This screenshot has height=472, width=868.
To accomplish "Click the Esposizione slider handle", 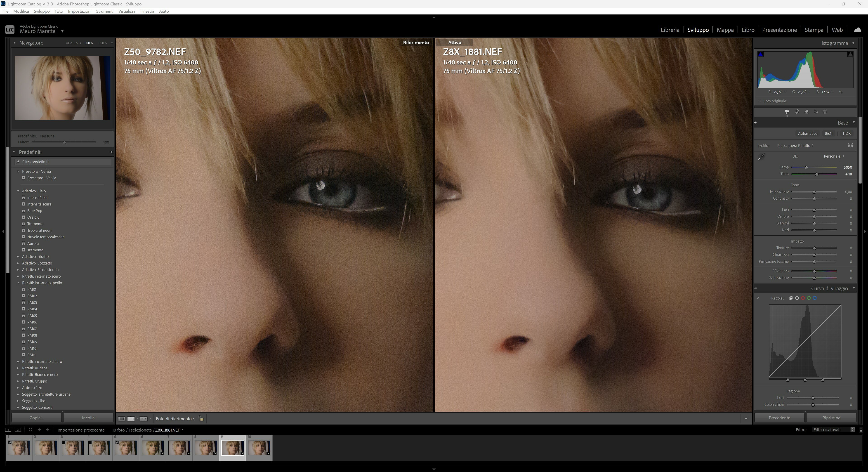I will [x=814, y=192].
